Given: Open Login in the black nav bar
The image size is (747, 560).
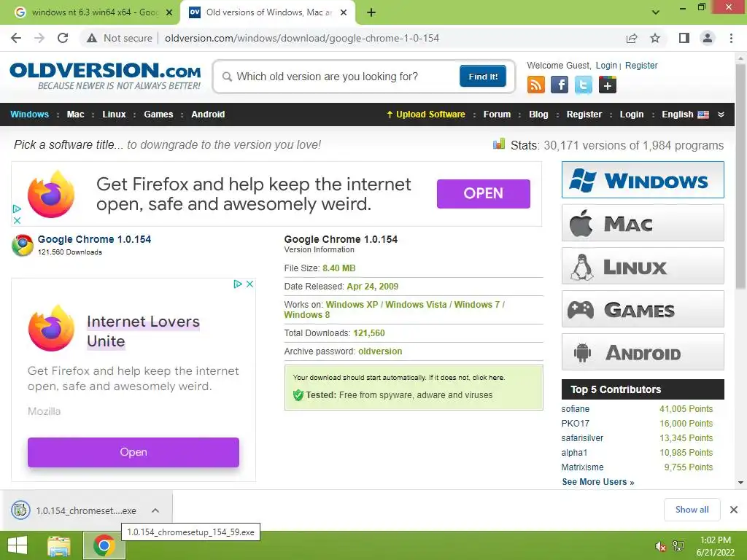Looking at the screenshot, I should pos(631,114).
